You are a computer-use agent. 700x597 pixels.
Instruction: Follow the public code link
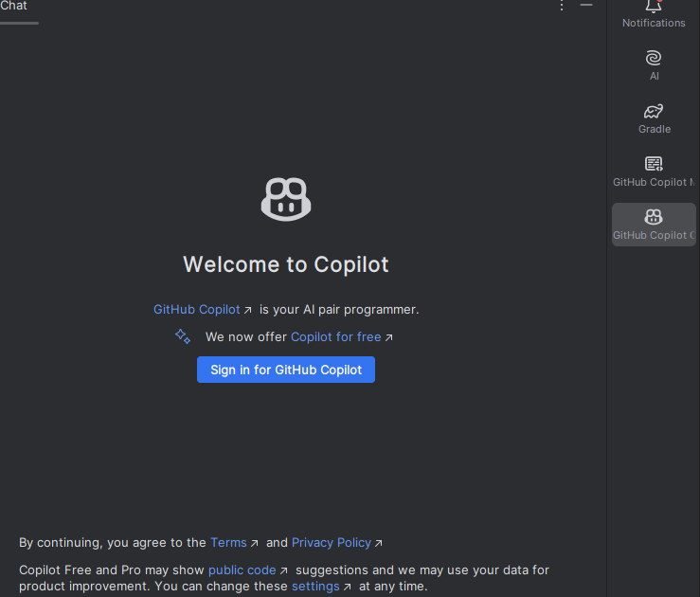click(242, 570)
